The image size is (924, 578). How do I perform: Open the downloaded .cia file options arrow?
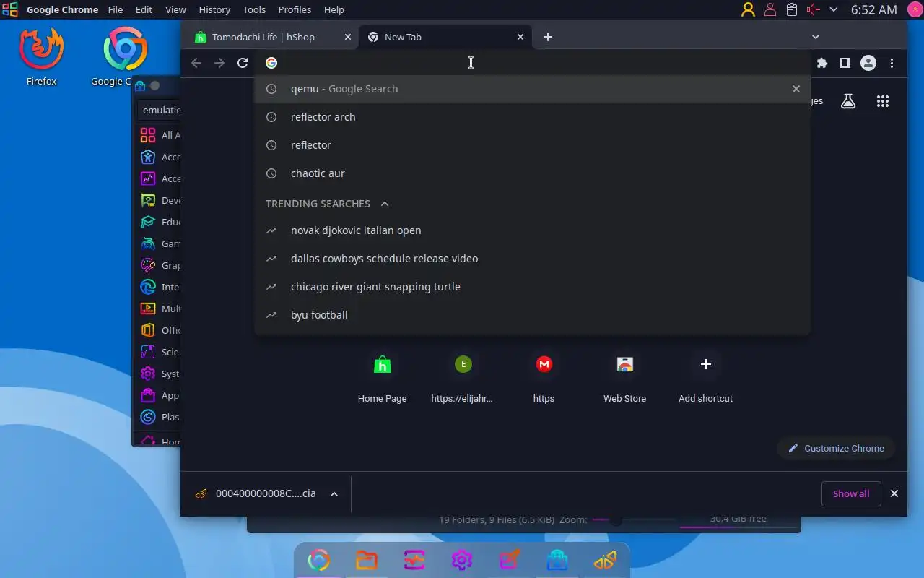(x=334, y=494)
